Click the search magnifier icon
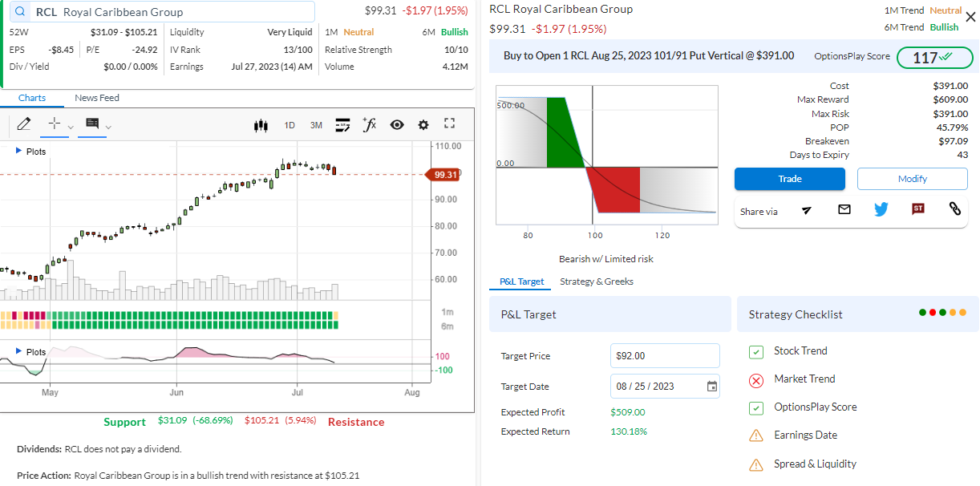The image size is (980, 486). pyautogui.click(x=19, y=12)
